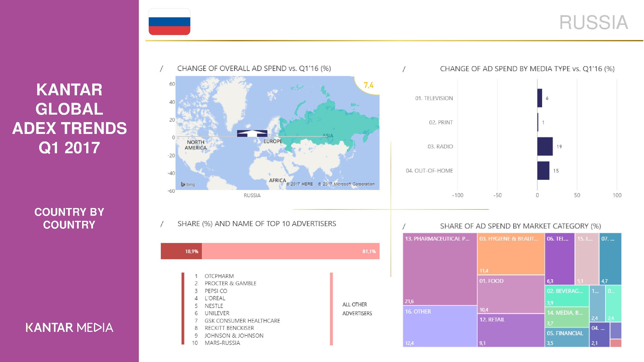Click the Television bar in the media chart

pyautogui.click(x=539, y=98)
